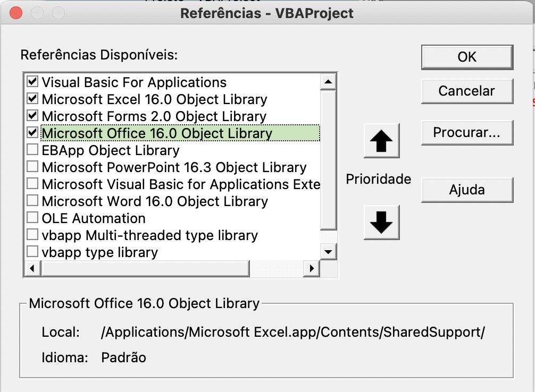Click the list scroll down arrow
Image resolution: width=535 pixels, height=392 pixels.
pyautogui.click(x=328, y=251)
